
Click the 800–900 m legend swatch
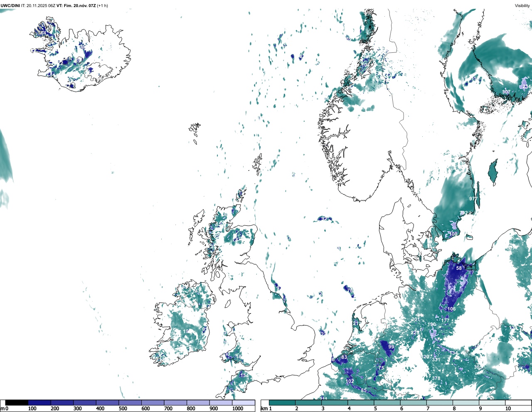pos(198,402)
